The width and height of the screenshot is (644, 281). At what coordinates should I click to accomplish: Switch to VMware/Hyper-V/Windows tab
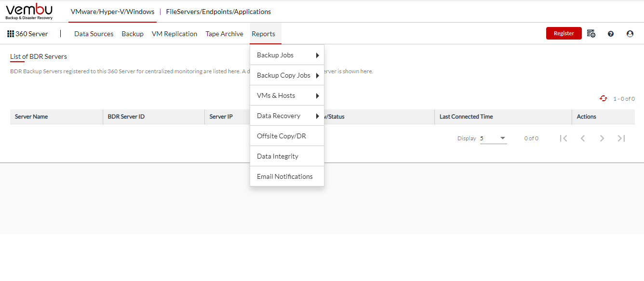pyautogui.click(x=112, y=12)
